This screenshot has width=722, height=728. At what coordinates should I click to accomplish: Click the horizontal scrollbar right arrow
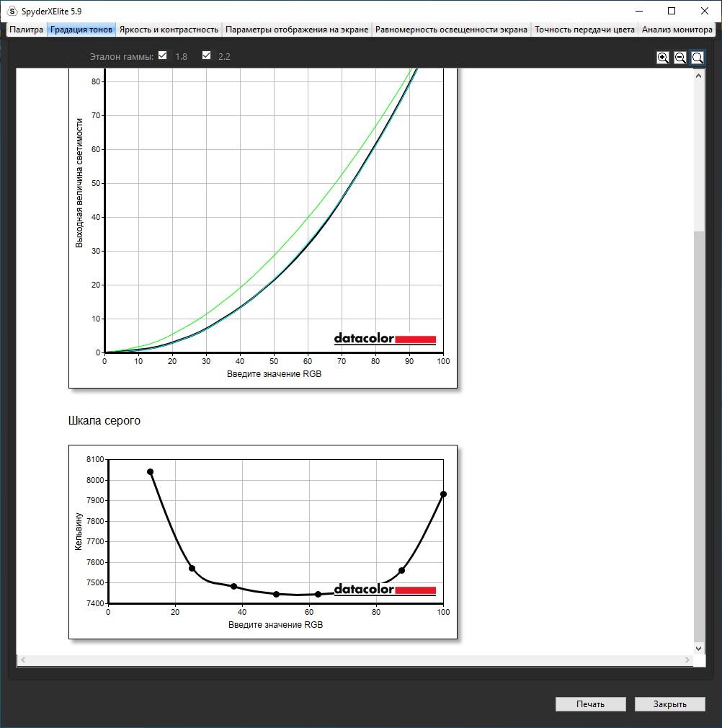[687, 660]
